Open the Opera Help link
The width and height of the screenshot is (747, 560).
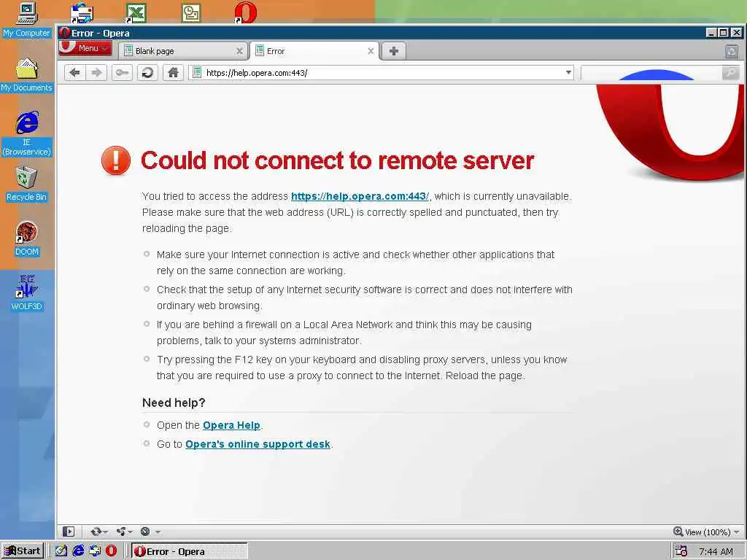pyautogui.click(x=231, y=425)
